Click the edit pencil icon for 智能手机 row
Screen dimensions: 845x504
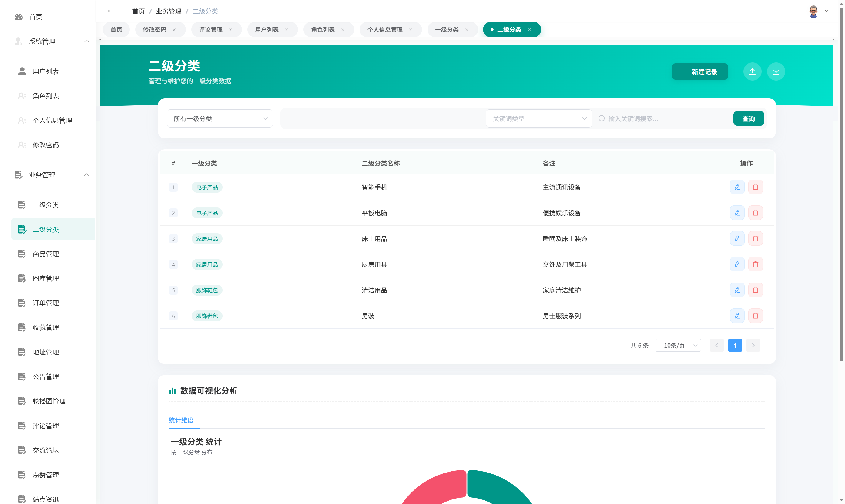[x=737, y=187]
